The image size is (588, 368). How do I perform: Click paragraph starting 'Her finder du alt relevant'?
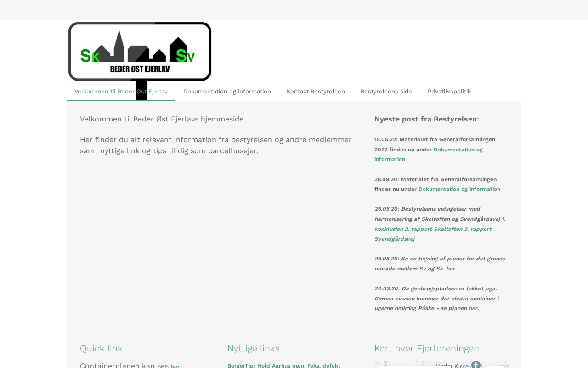point(216,145)
